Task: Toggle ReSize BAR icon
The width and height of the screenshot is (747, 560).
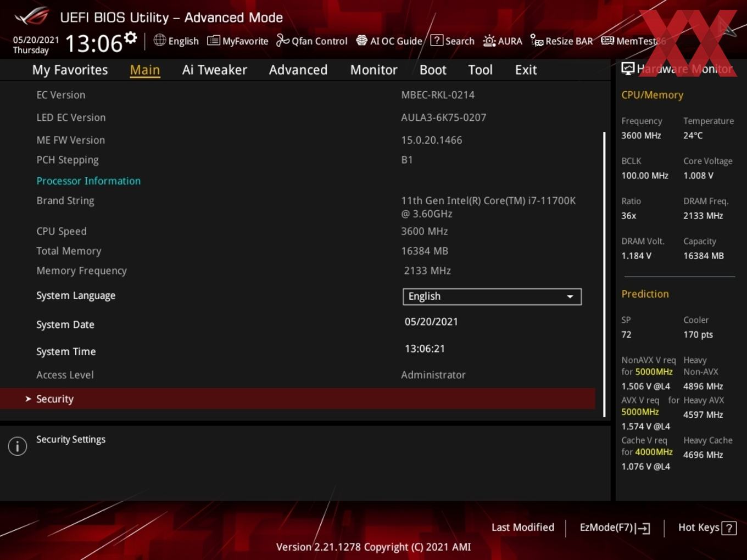Action: pyautogui.click(x=537, y=40)
